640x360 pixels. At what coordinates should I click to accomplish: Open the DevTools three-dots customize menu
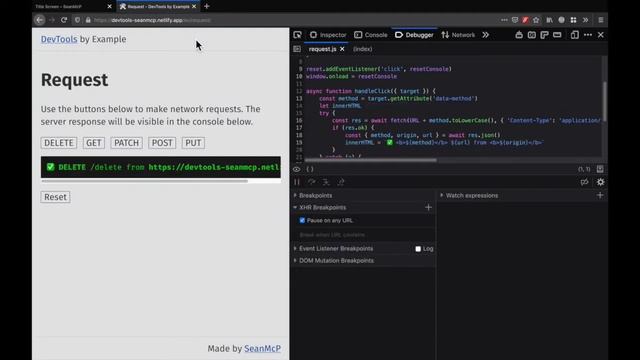tap(588, 35)
